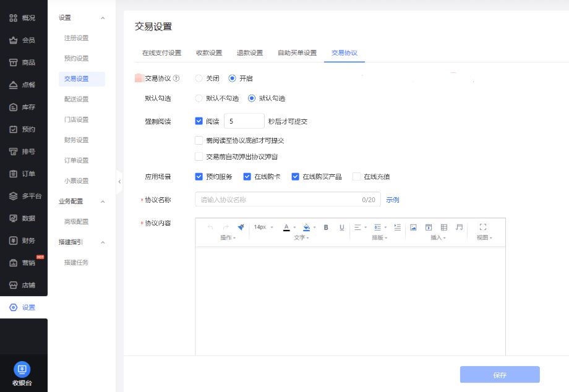Image resolution: width=569 pixels, height=392 pixels.
Task: Insert a table into agreement content
Action: [x=444, y=228]
